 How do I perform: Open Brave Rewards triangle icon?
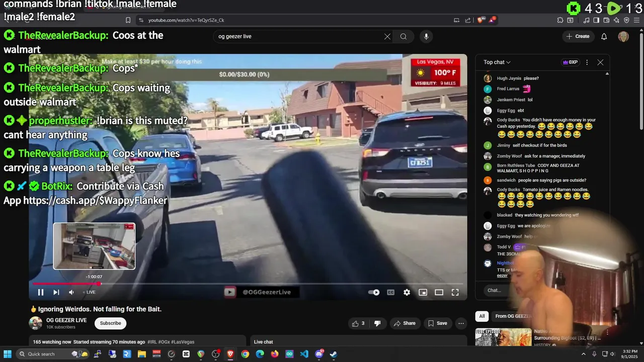(493, 20)
